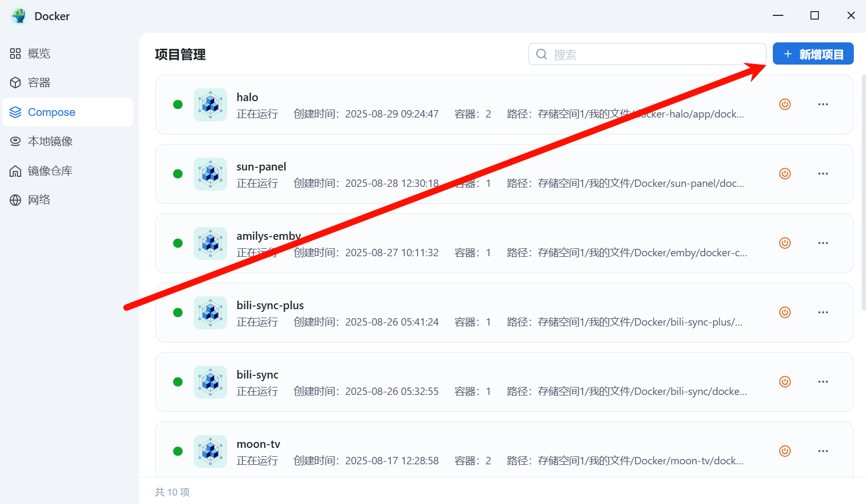Open the sun-panel project name
This screenshot has width=866, height=504.
pyautogui.click(x=261, y=167)
